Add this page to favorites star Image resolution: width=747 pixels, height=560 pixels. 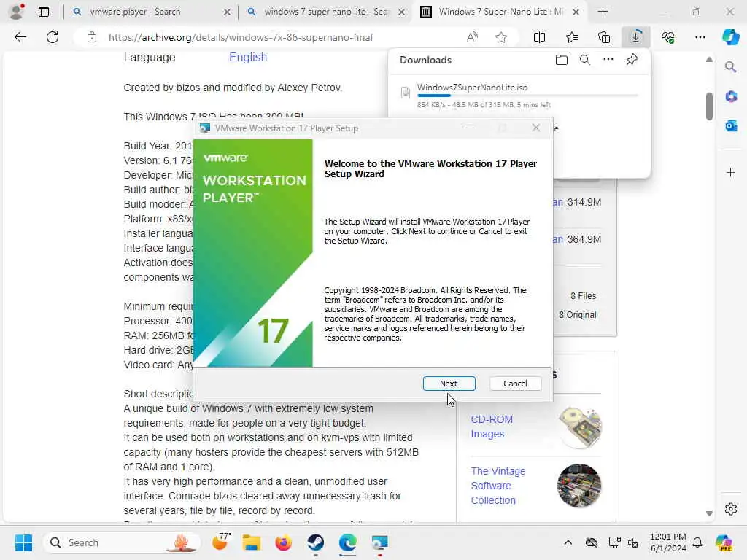pyautogui.click(x=500, y=37)
